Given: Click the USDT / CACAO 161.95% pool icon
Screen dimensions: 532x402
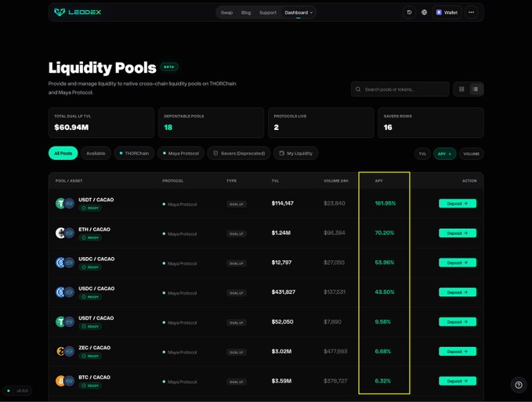Looking at the screenshot, I should [65, 204].
